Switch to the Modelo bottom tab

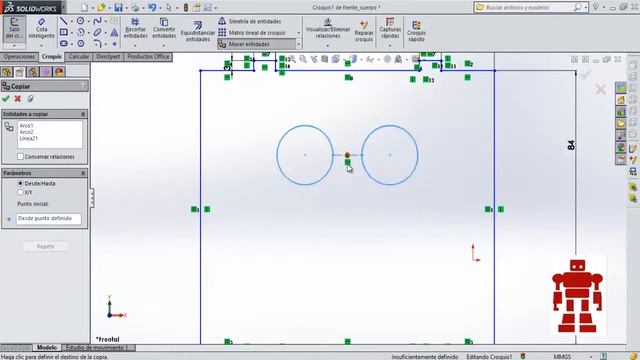coord(47,347)
